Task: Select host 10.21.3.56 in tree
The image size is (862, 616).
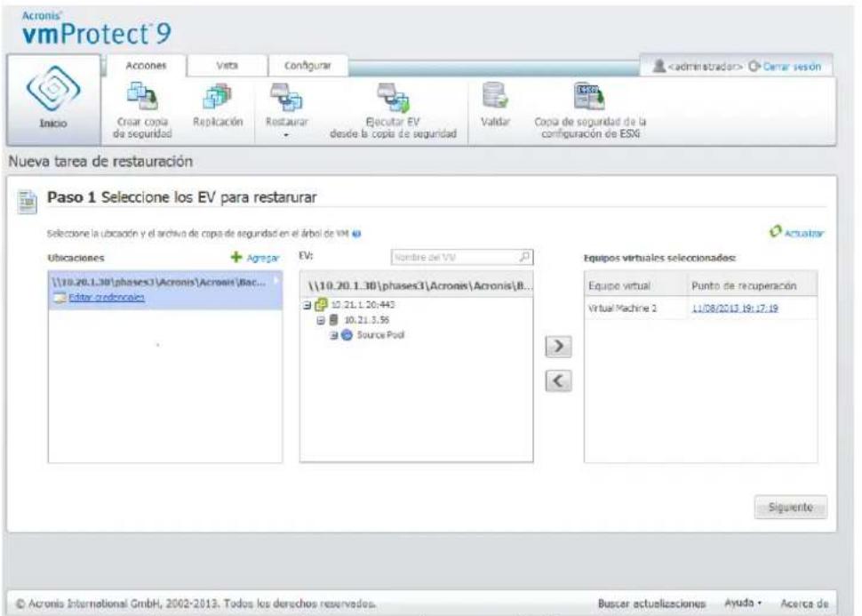Action: pyautogui.click(x=367, y=320)
